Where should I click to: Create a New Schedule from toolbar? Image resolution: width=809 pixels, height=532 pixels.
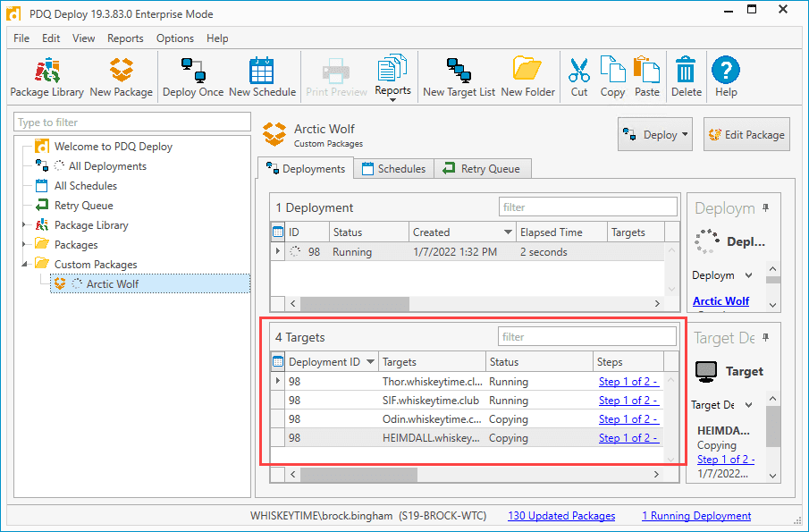pos(262,77)
